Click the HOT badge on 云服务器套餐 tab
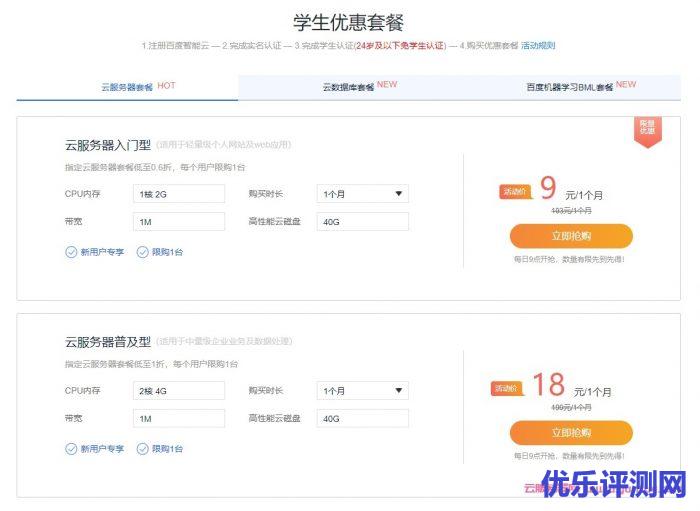This screenshot has height=511, width=700. click(166, 86)
